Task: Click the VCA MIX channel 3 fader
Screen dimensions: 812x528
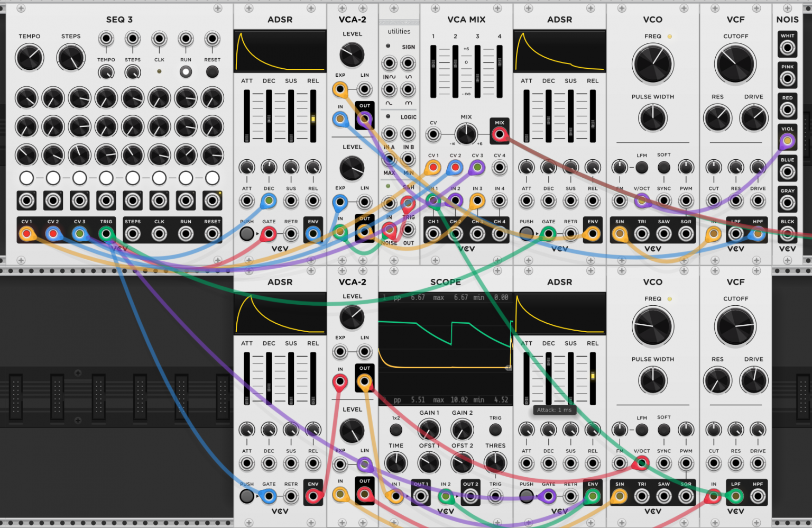Action: [477, 71]
